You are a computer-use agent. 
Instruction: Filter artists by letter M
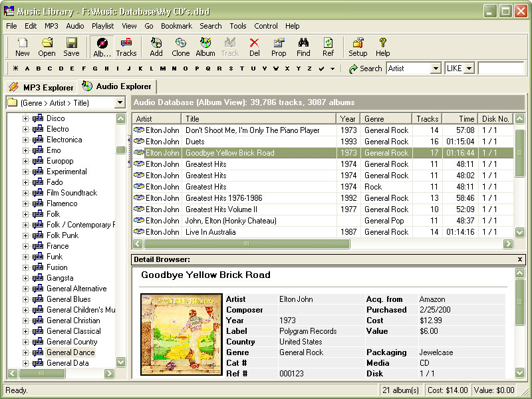point(163,68)
